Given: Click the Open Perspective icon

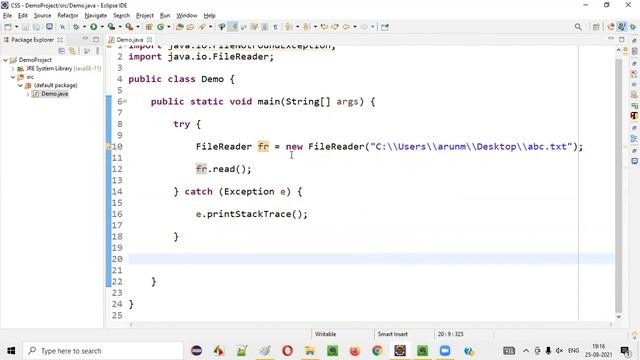Looking at the screenshot, I should click(x=596, y=27).
